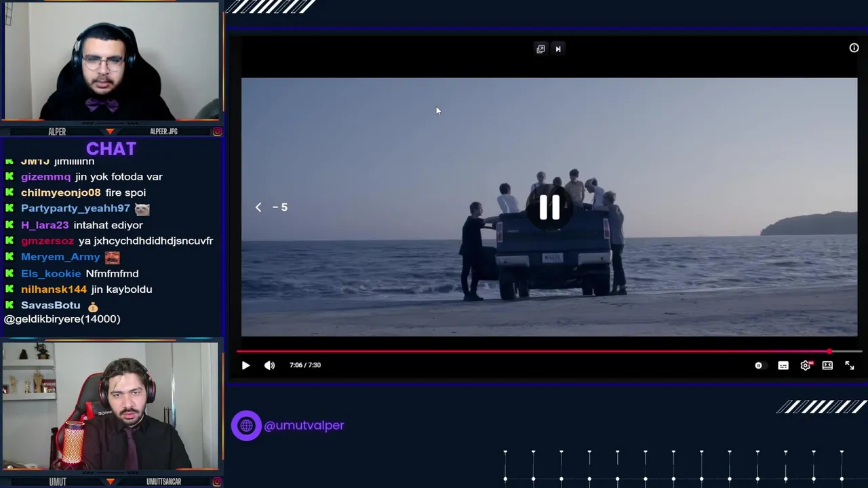
Task: Click the CHAT header
Action: [x=111, y=148]
